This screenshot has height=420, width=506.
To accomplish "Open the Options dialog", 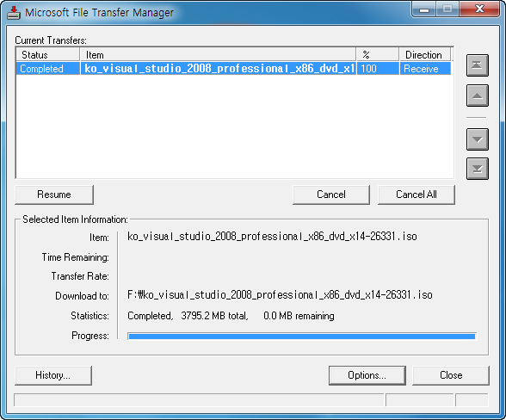I will pos(367,375).
